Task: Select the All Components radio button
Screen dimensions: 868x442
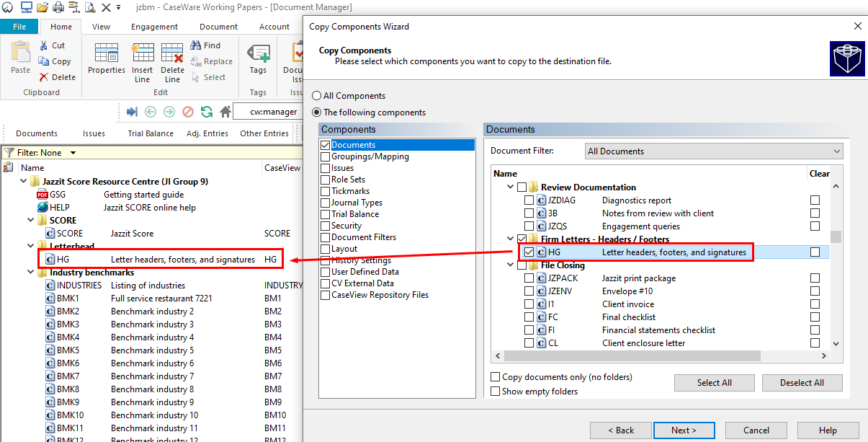Action: (x=317, y=96)
